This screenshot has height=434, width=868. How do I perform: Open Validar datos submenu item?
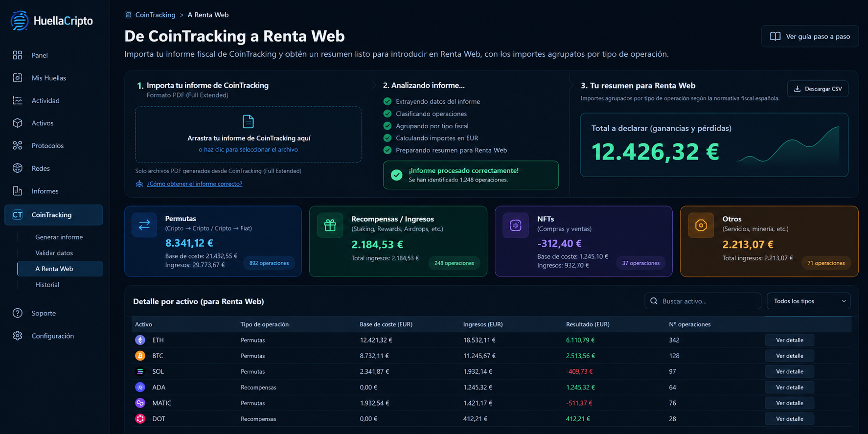coord(54,253)
